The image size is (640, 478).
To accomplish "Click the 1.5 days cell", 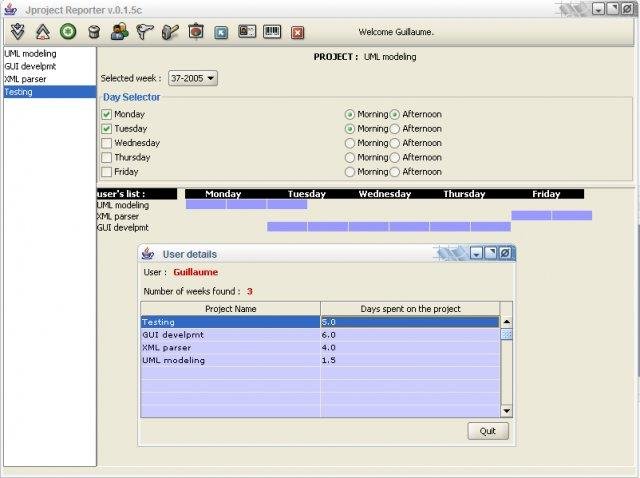I will pyautogui.click(x=410, y=360).
